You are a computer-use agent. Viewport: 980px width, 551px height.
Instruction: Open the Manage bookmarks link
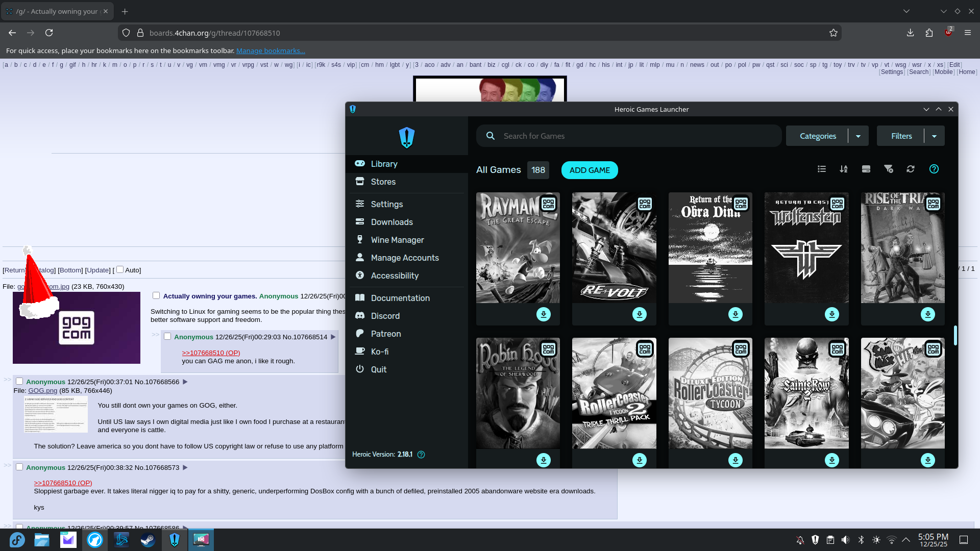click(x=271, y=51)
